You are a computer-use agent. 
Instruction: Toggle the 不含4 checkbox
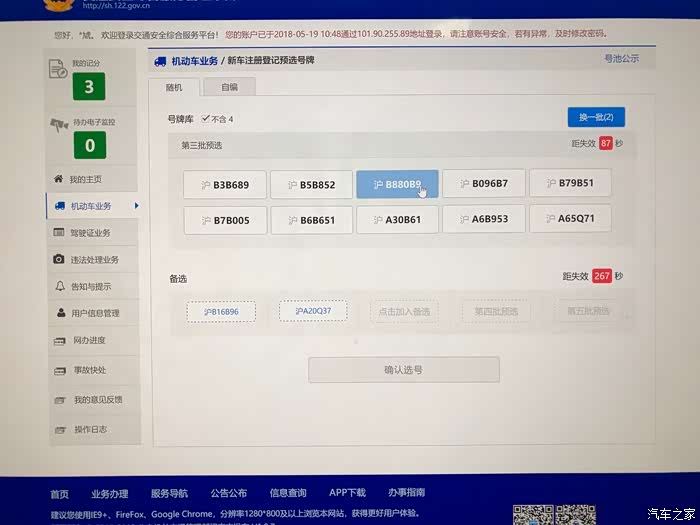point(205,119)
